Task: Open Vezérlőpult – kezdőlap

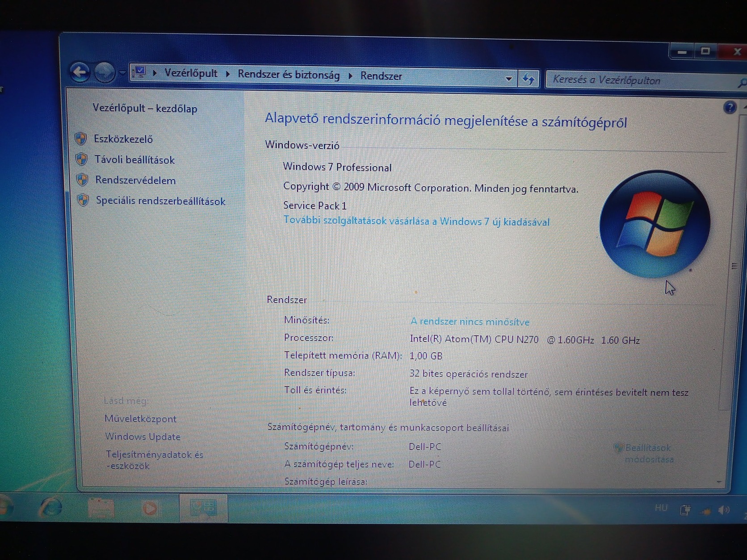Action: [145, 108]
